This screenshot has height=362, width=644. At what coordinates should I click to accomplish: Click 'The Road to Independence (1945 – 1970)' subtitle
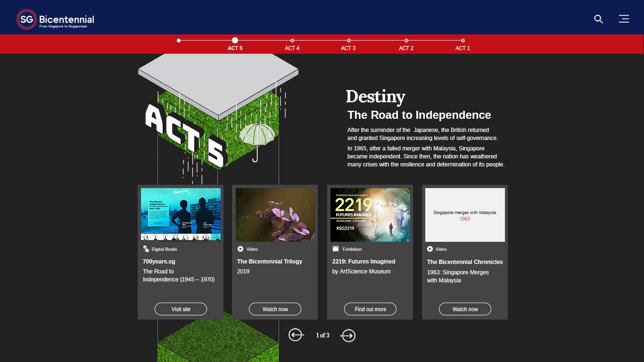pyautogui.click(x=179, y=275)
